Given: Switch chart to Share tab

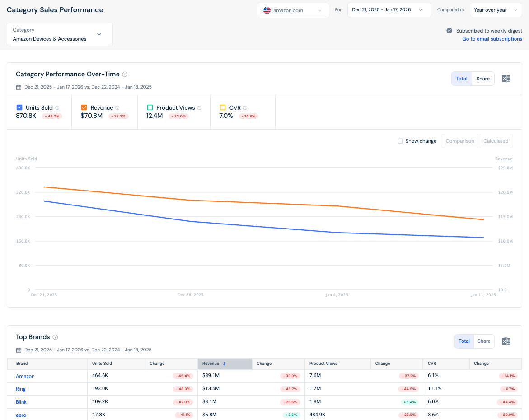Looking at the screenshot, I should [x=483, y=79].
